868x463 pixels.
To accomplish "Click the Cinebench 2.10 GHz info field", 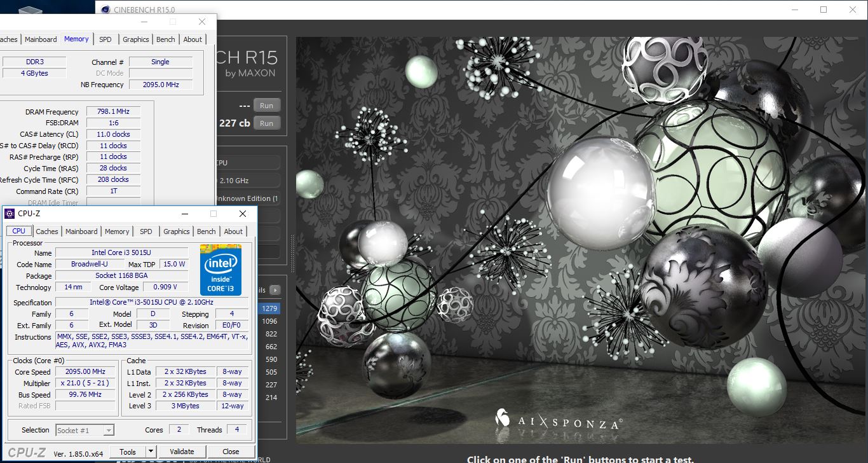I will click(248, 181).
